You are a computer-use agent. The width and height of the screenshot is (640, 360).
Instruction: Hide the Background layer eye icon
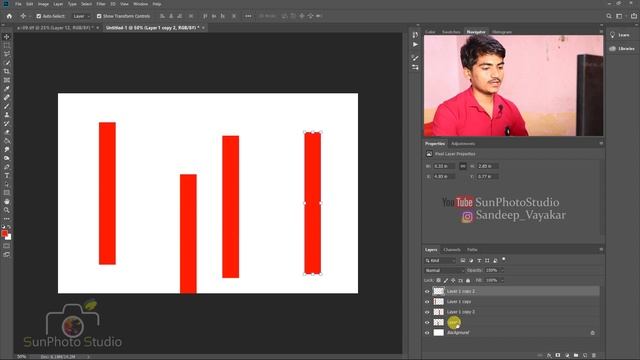427,333
